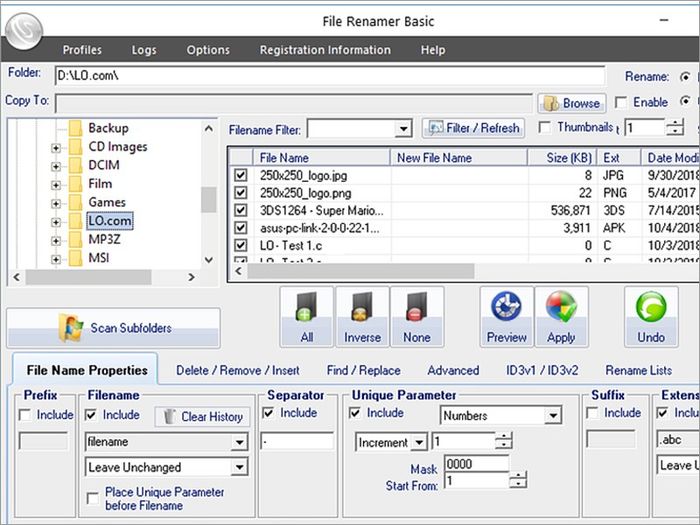Screen dimensions: 700x525
Task: Select the DCIM folder
Action: [104, 165]
